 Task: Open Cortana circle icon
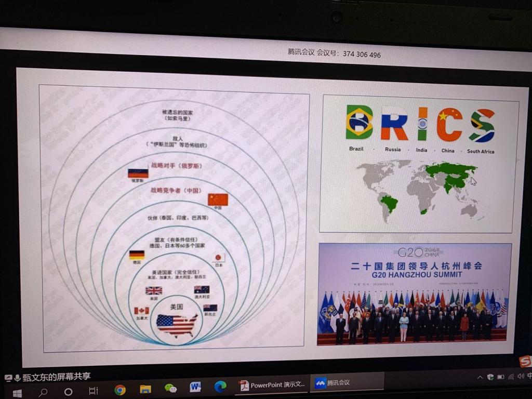point(68,391)
